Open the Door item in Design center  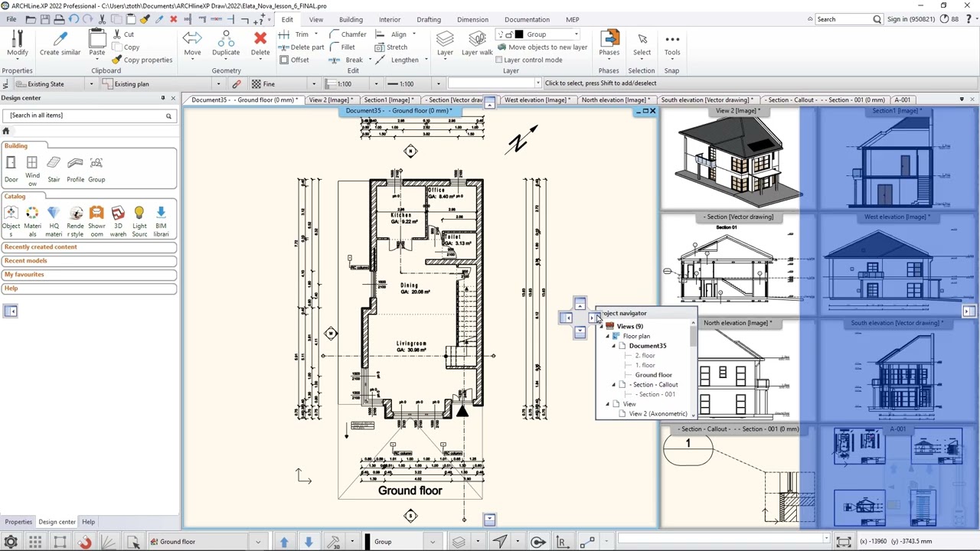pyautogui.click(x=11, y=169)
